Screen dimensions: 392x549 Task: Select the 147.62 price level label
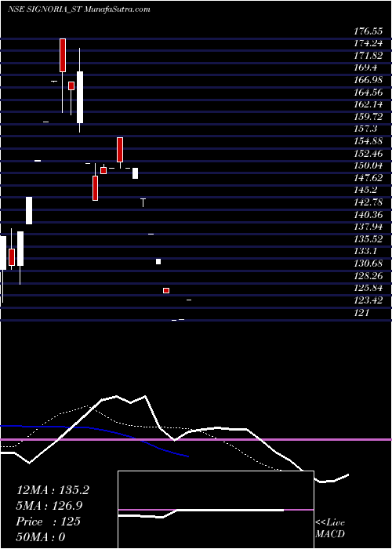coord(368,178)
